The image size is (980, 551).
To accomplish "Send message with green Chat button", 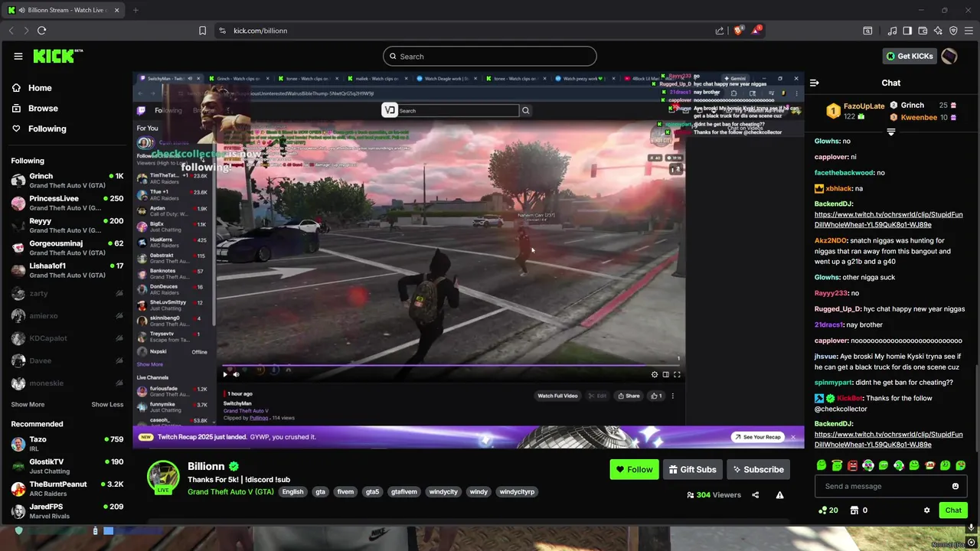I will point(953,510).
